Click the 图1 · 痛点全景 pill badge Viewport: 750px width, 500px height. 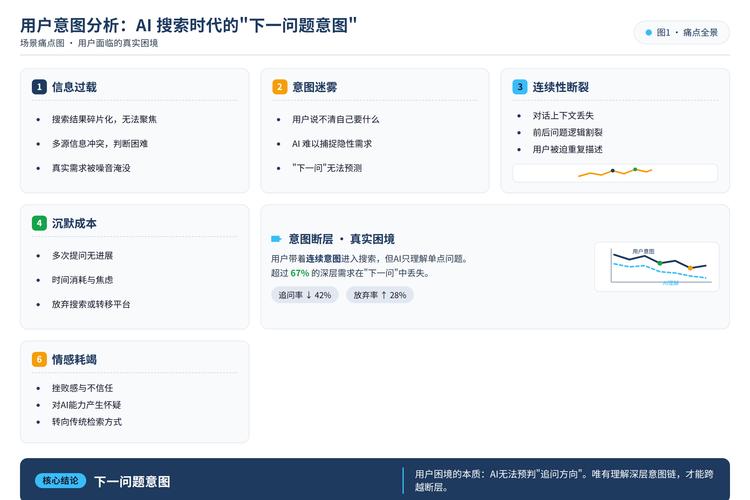click(682, 33)
